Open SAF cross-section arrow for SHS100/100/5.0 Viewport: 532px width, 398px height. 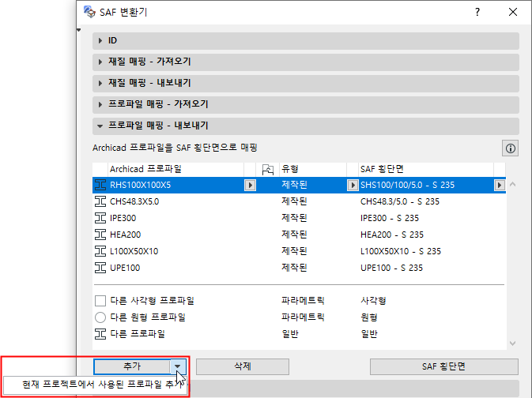(500, 185)
